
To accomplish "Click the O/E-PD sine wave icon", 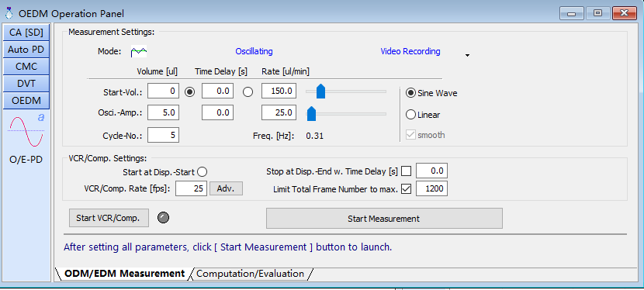I will pos(26,131).
